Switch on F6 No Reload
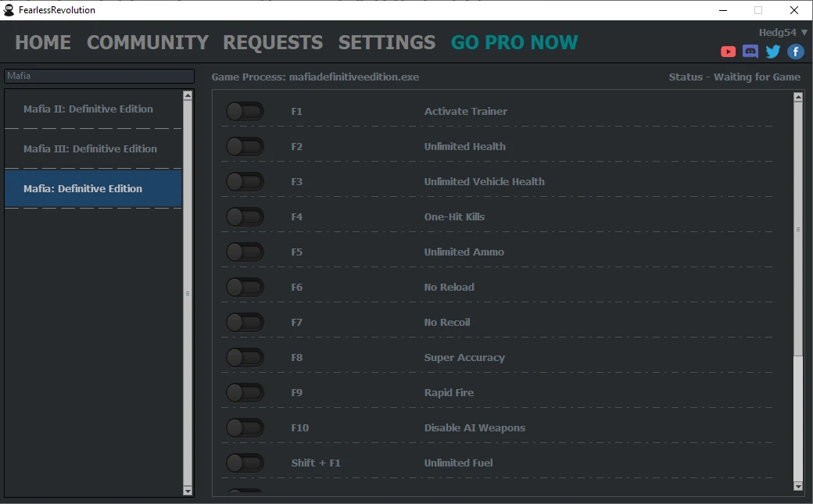The height and width of the screenshot is (504, 813). tap(245, 288)
